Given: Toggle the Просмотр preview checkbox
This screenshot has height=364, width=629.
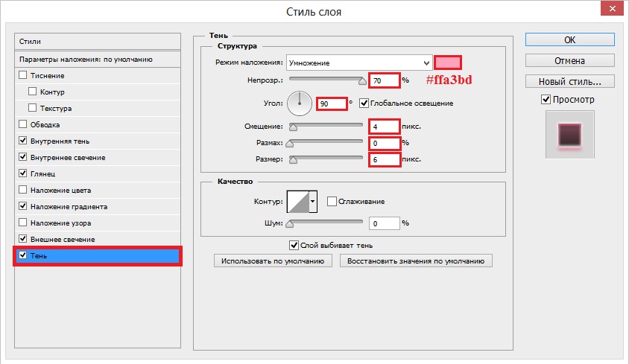Looking at the screenshot, I should coord(546,100).
